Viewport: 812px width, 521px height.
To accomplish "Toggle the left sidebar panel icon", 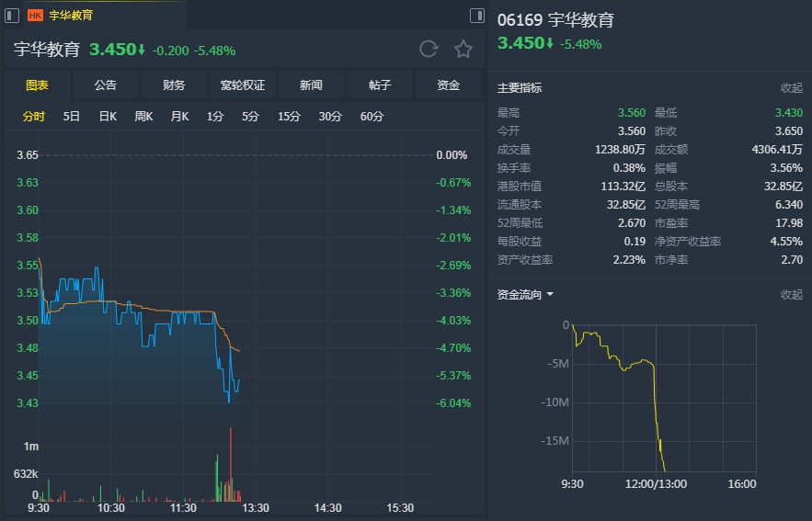I will [x=11, y=15].
